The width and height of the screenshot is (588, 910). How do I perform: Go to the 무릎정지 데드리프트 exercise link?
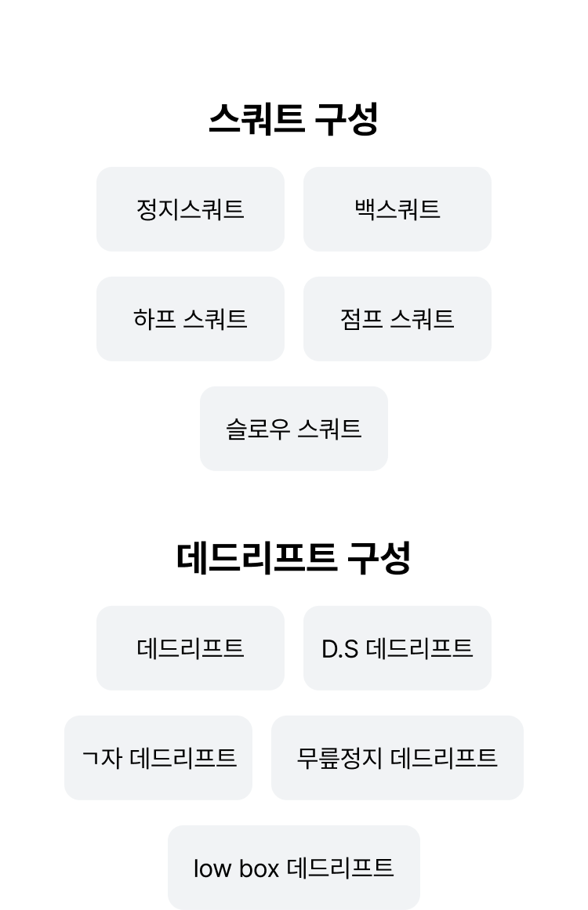pos(397,757)
